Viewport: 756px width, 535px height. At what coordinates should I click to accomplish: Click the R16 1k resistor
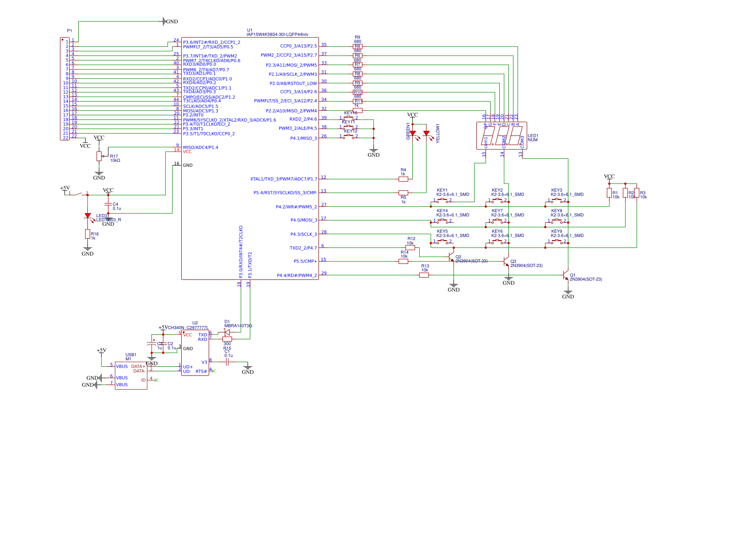(87, 234)
